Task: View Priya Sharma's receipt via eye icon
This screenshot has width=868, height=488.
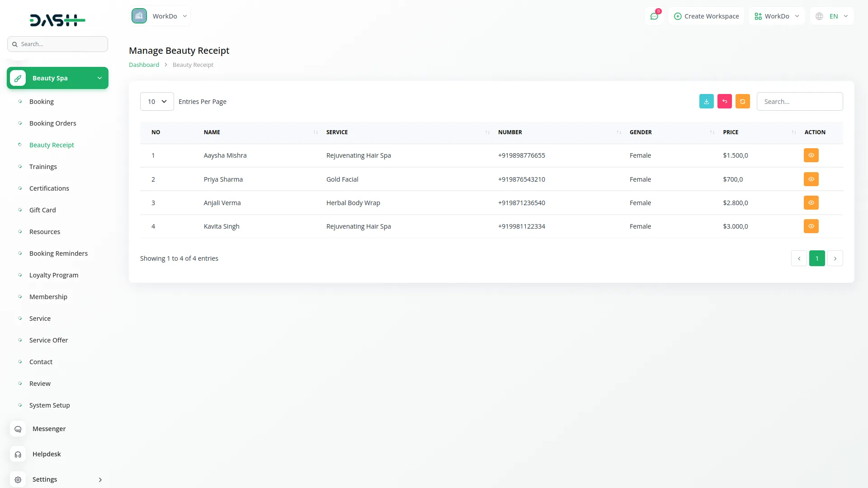Action: point(811,179)
